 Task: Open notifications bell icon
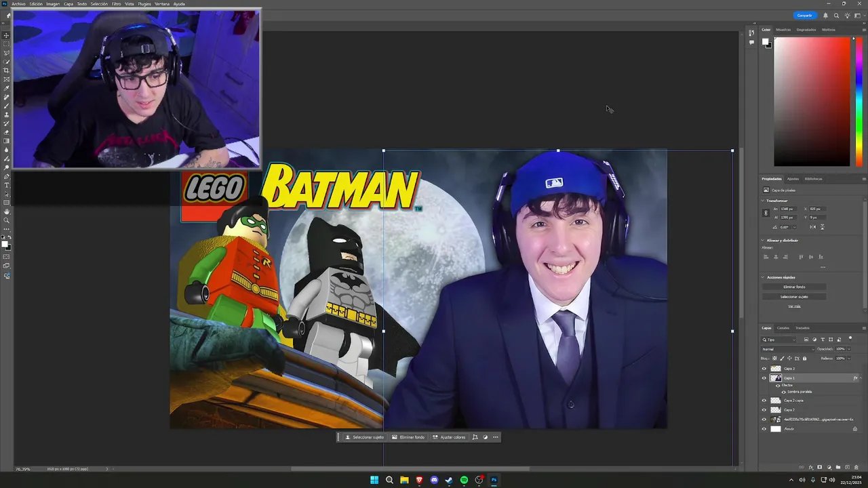point(825,16)
